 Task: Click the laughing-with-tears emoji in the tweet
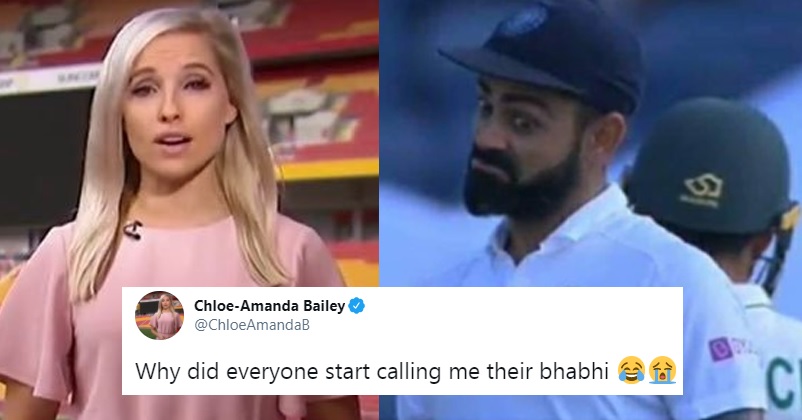coord(632,370)
